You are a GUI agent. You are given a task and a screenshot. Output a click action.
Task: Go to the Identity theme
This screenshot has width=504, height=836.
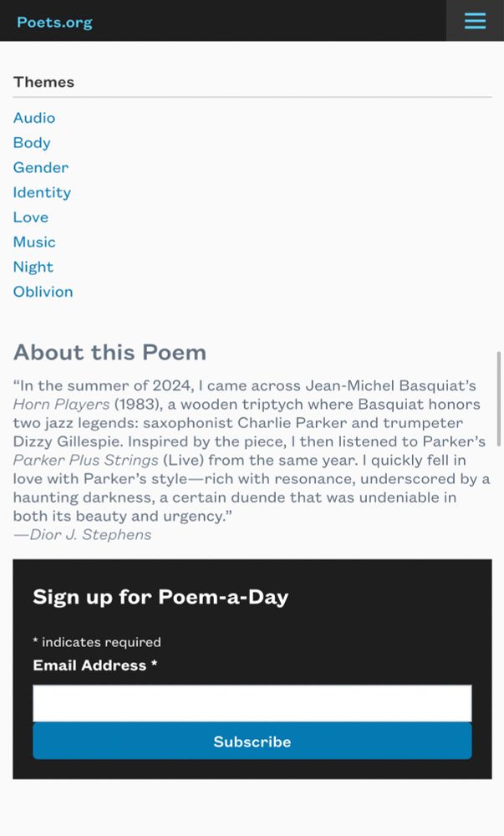coord(42,192)
